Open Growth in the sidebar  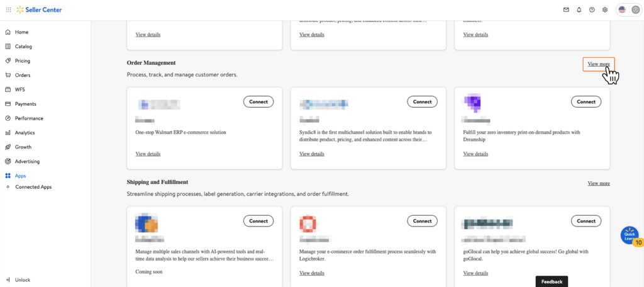coord(23,147)
